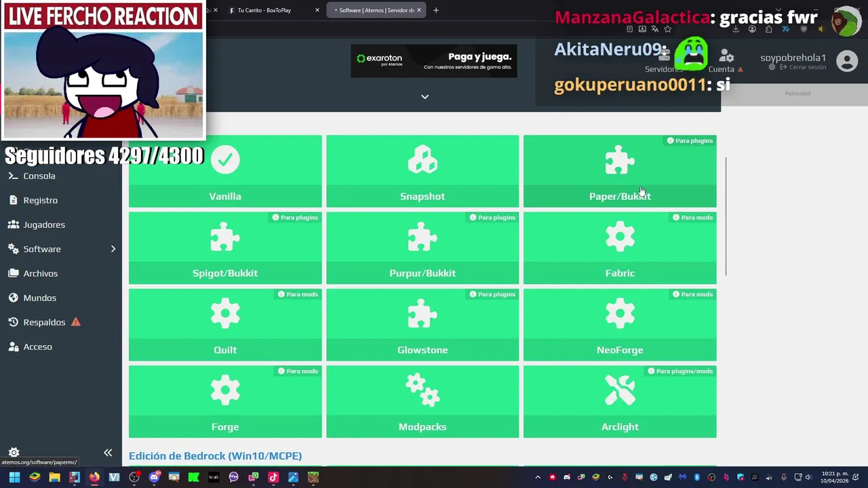Open the Consola sidebar item
The width and height of the screenshot is (868, 488).
[61, 176]
